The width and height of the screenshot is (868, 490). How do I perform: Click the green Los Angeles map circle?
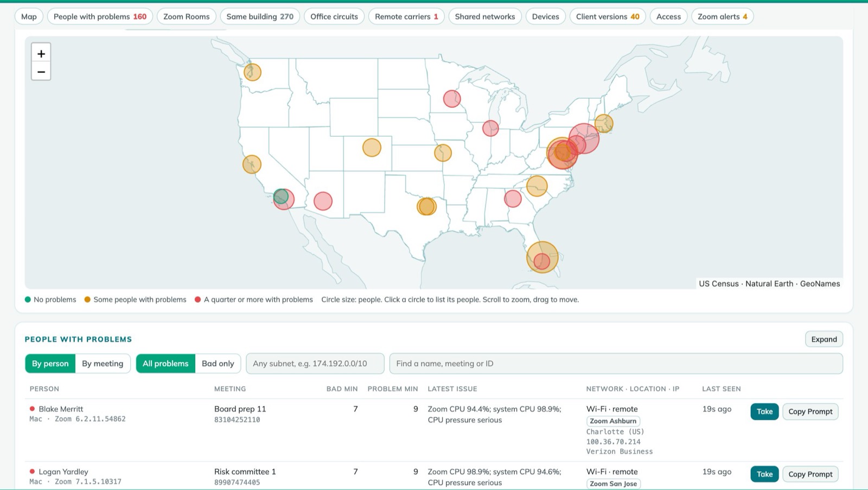pos(280,196)
